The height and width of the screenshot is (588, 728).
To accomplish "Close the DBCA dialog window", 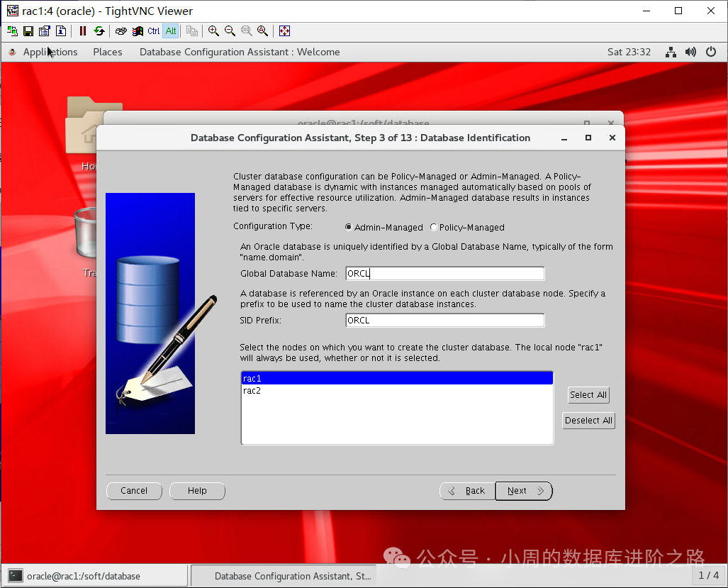I will [x=612, y=138].
